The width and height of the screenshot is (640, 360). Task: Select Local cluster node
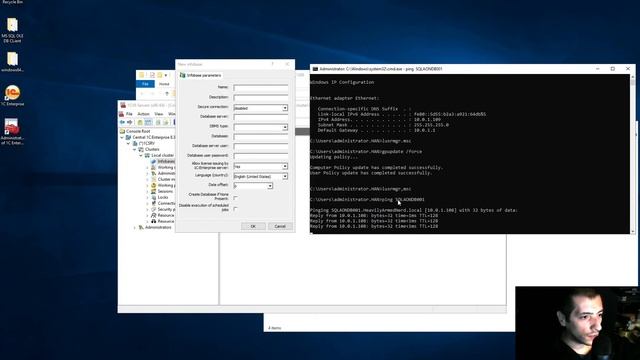pos(159,156)
